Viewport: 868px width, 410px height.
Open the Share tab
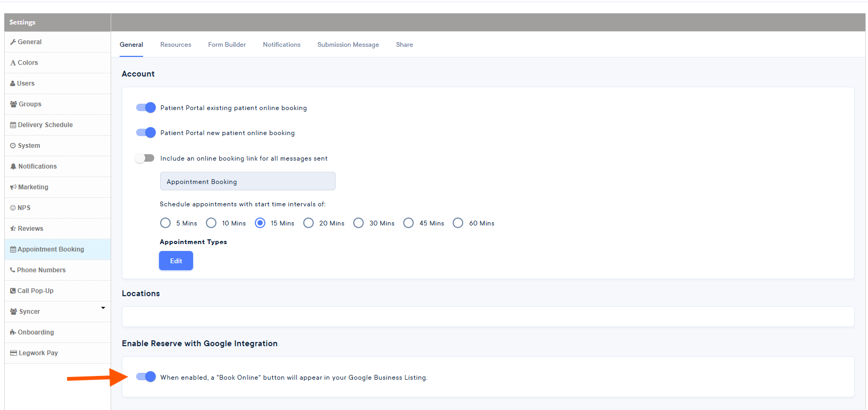point(404,45)
